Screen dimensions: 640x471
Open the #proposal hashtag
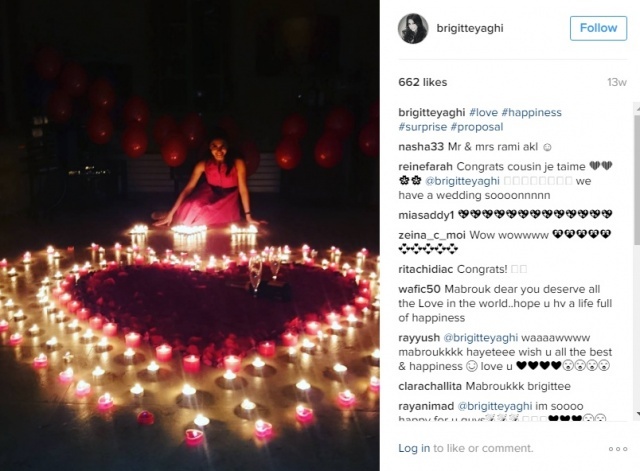[x=477, y=127]
